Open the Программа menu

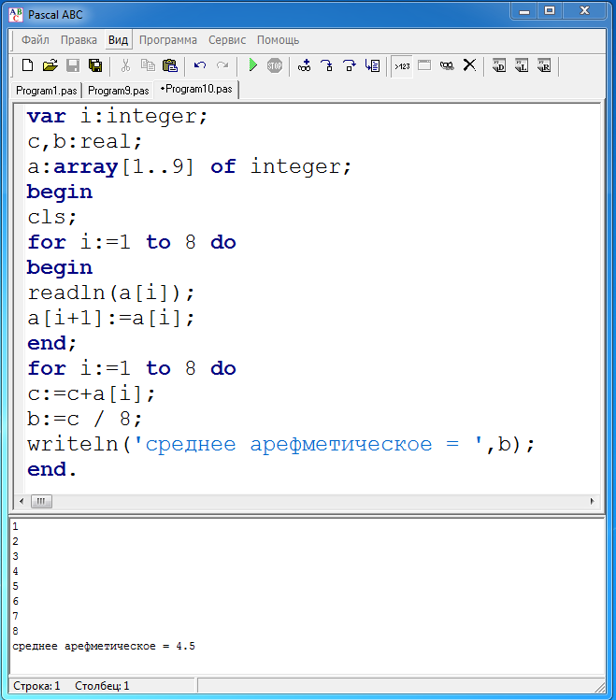[168, 40]
